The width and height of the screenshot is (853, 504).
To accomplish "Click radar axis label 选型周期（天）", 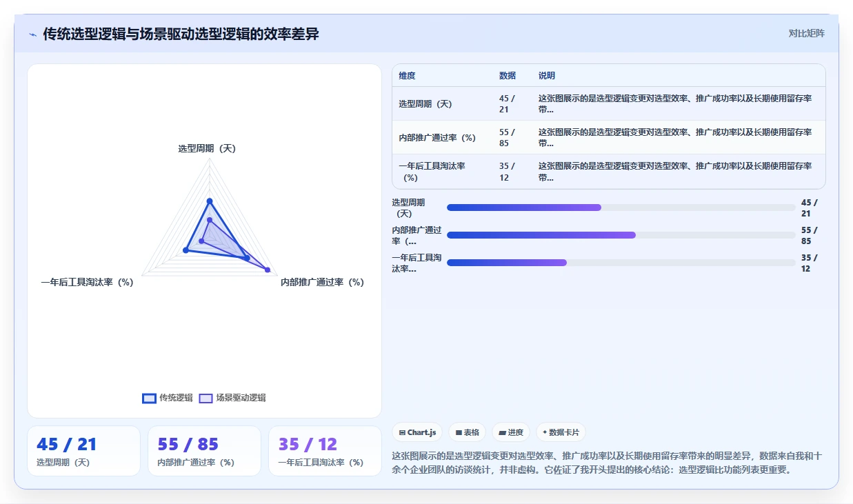I will (207, 148).
